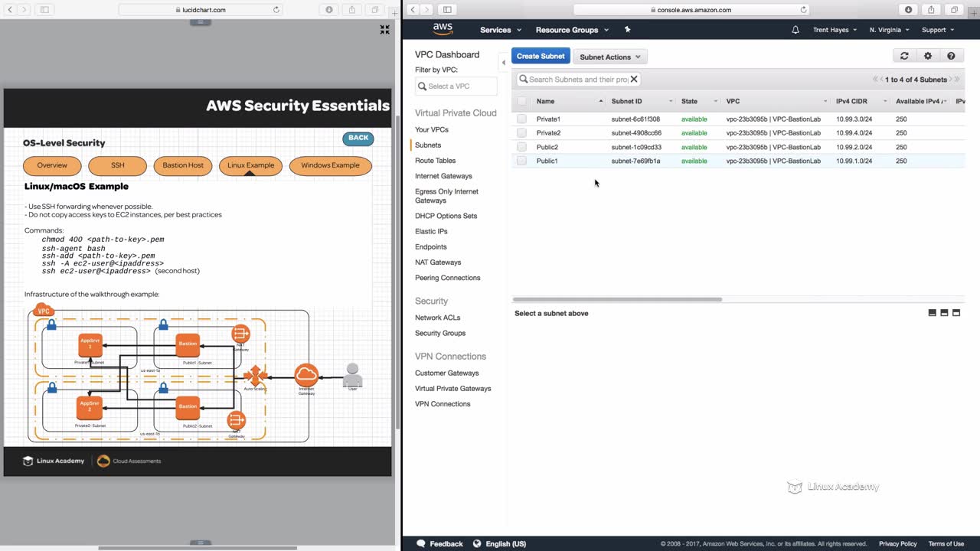Open the Your VPCs link
Image resolution: width=980 pixels, height=551 pixels.
[432, 129]
